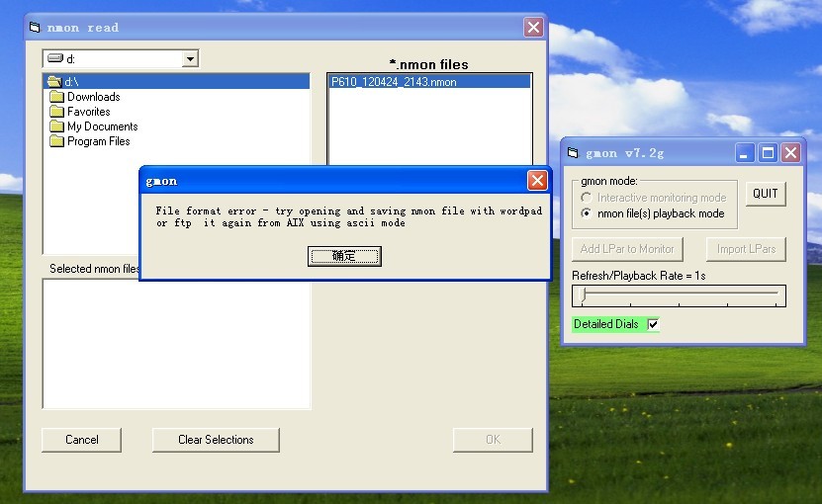The width and height of the screenshot is (822, 504).
Task: Click the My Documents folder icon
Action: pos(56,126)
